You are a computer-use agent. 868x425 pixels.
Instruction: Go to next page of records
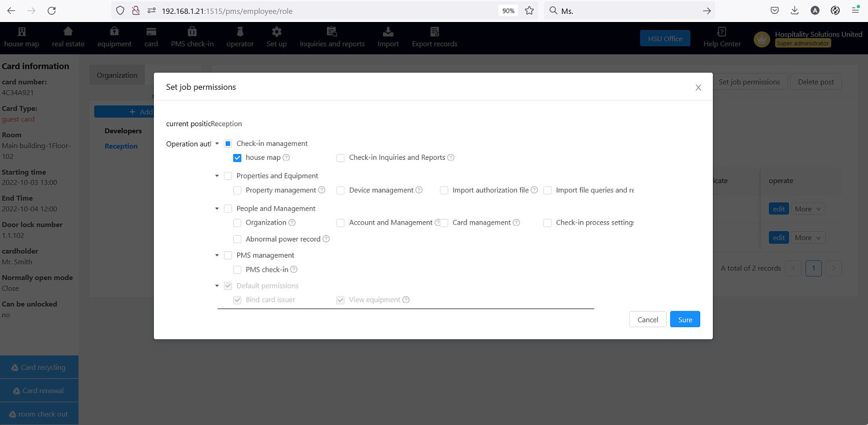(834, 268)
